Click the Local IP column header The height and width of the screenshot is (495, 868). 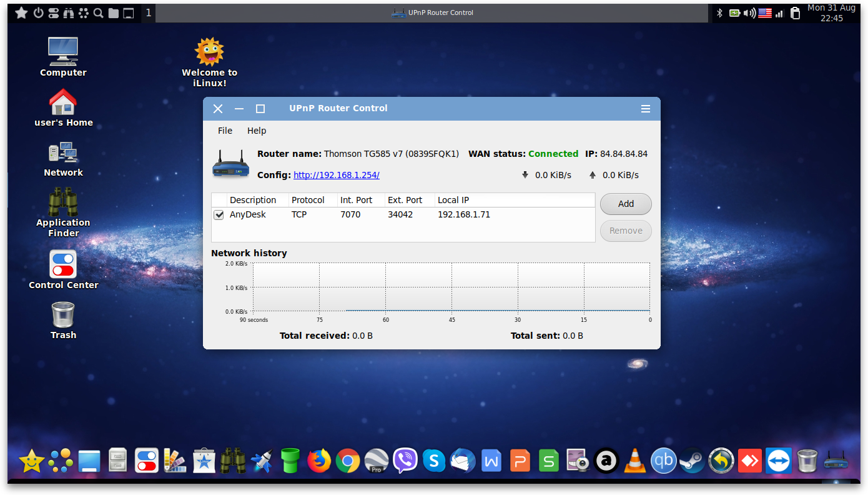pos(515,200)
